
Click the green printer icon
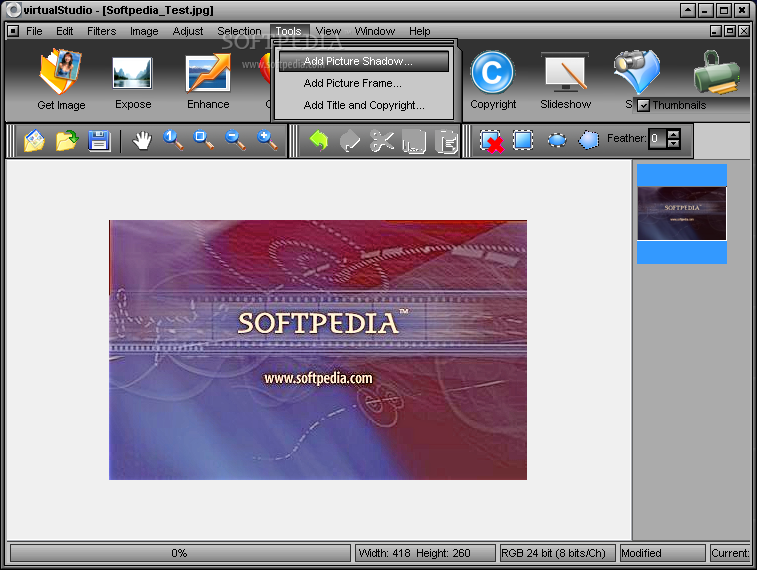click(716, 72)
